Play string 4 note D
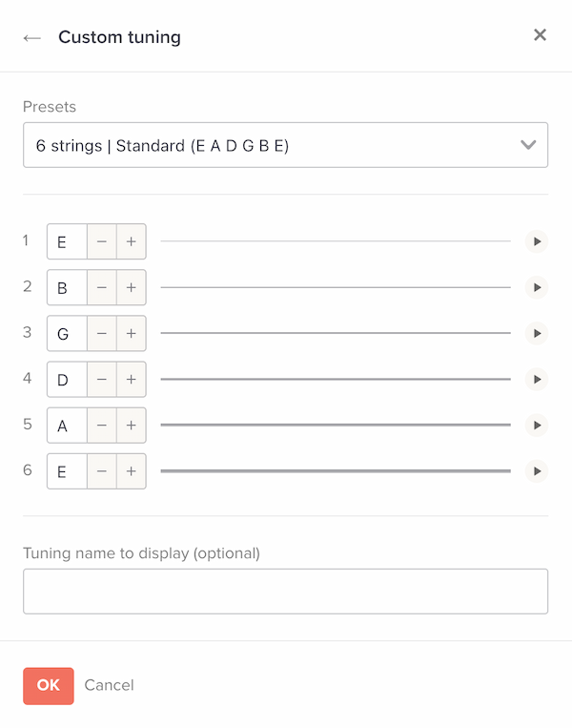The image size is (572, 728). coord(537,379)
